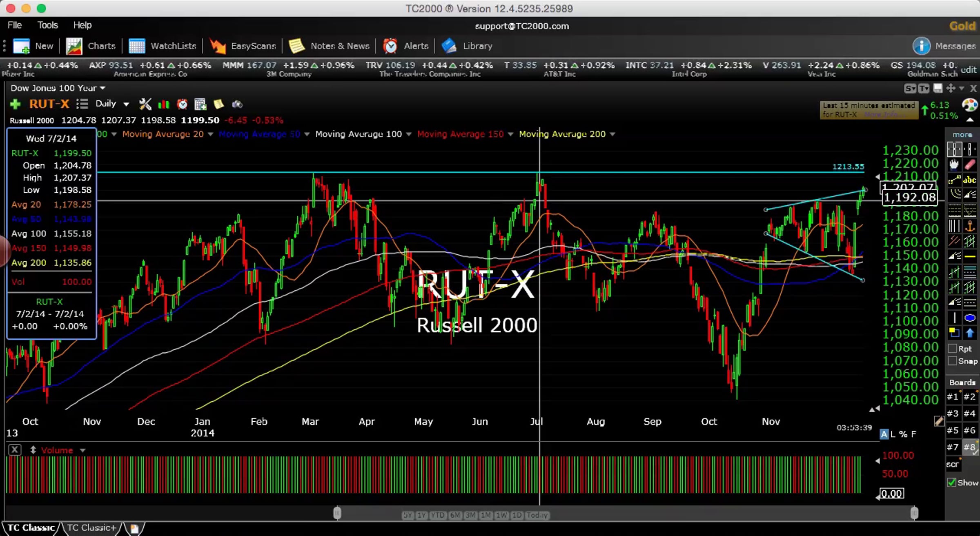Select the A scale mode
980x536 pixels.
[884, 434]
